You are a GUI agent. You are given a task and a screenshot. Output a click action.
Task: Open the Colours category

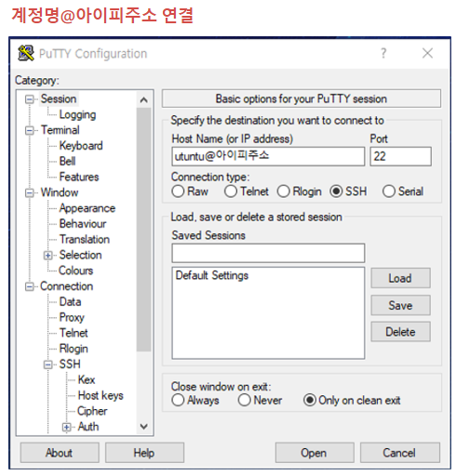pyautogui.click(x=76, y=271)
